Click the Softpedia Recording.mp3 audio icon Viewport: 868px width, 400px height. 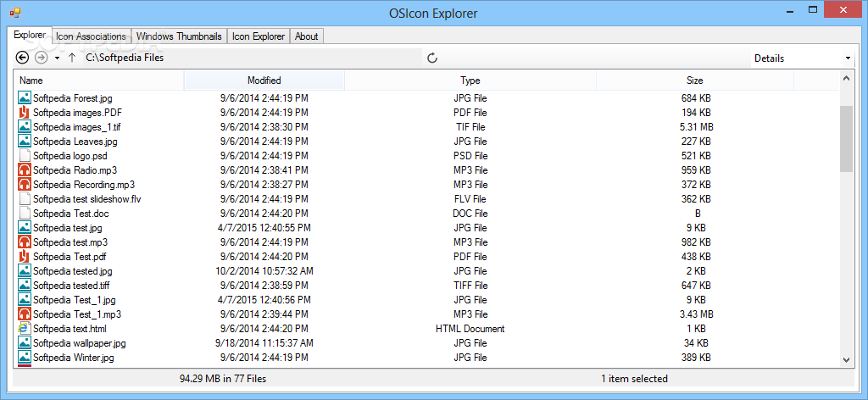coord(25,184)
